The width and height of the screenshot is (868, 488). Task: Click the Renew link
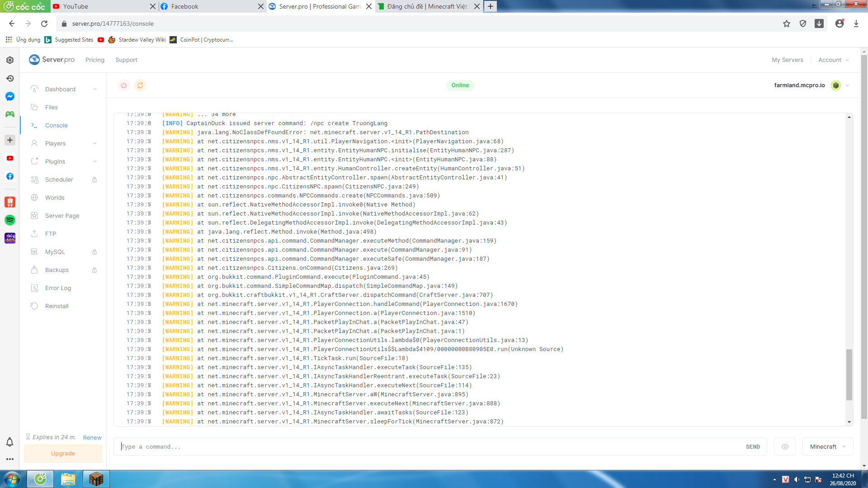pyautogui.click(x=92, y=437)
